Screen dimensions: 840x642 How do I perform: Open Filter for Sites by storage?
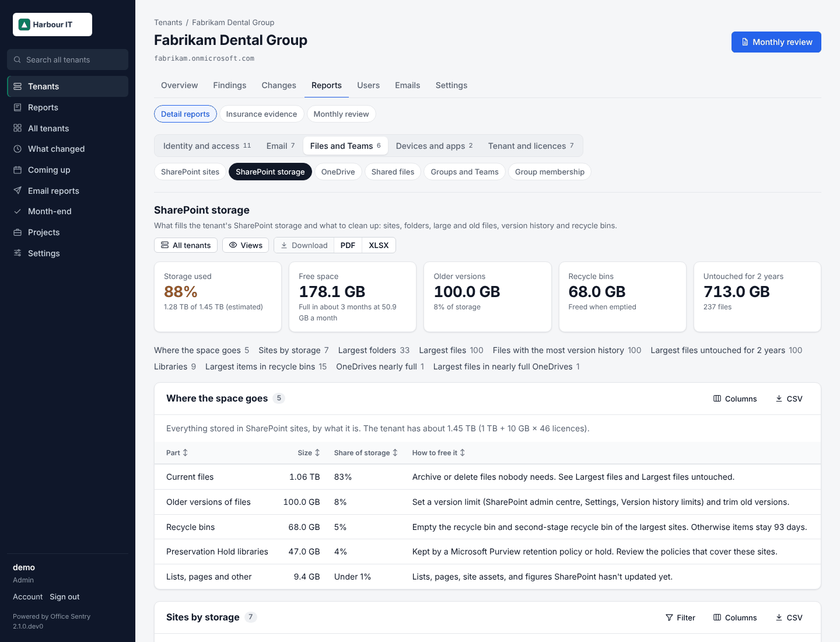[680, 617]
